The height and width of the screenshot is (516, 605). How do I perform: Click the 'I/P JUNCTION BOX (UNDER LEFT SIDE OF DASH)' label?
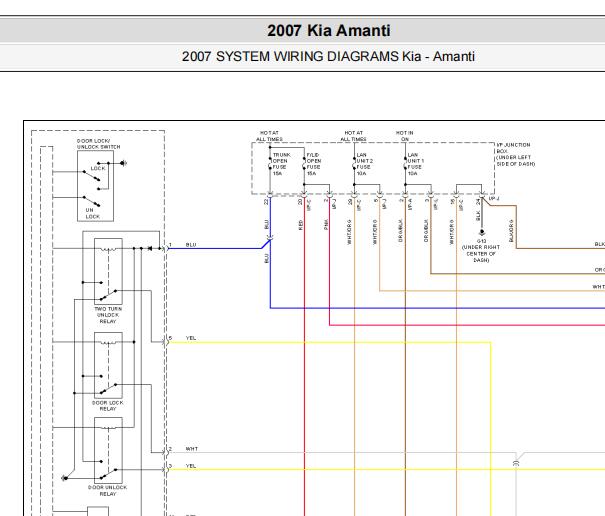515,154
